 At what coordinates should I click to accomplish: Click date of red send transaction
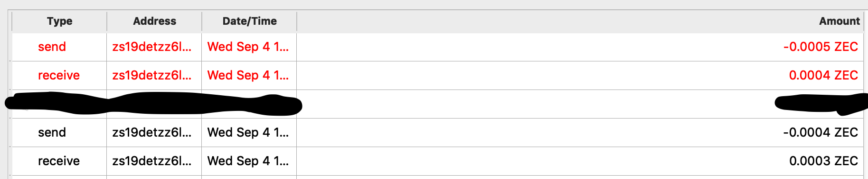(248, 47)
